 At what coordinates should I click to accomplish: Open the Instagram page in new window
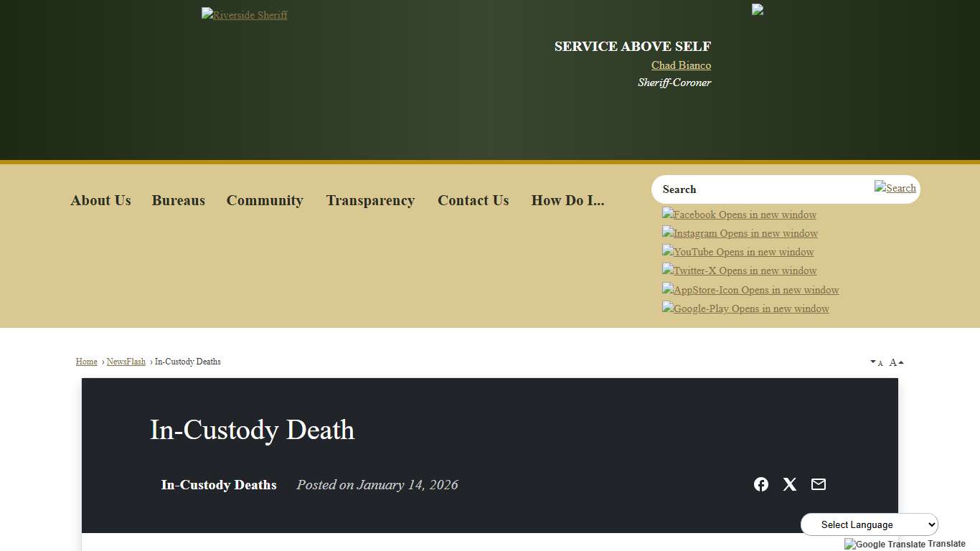pyautogui.click(x=739, y=232)
